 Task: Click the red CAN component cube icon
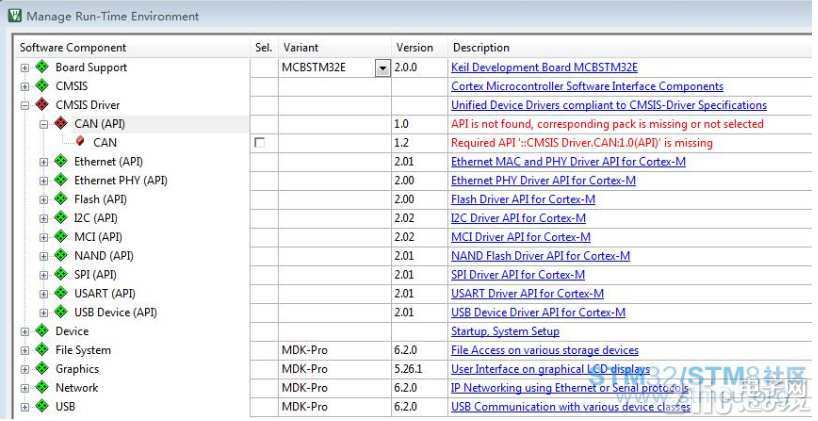point(80,141)
